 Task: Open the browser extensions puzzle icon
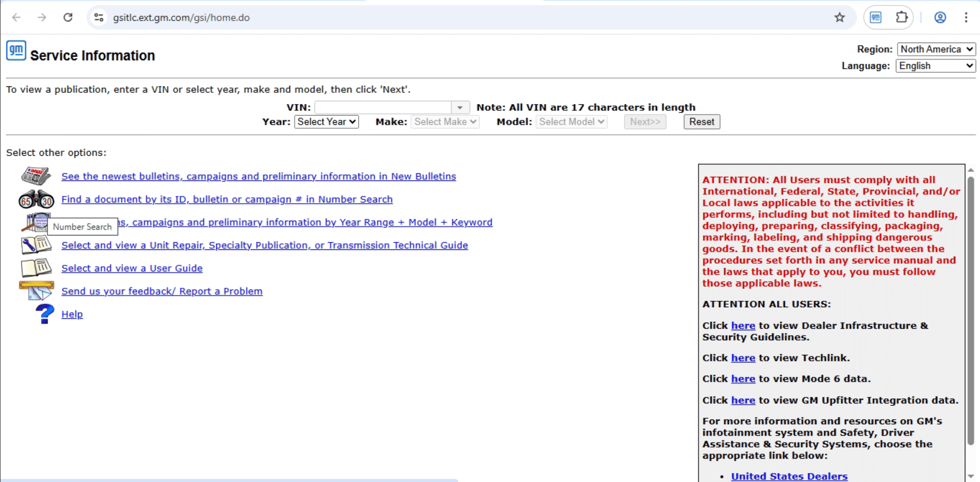tap(901, 18)
